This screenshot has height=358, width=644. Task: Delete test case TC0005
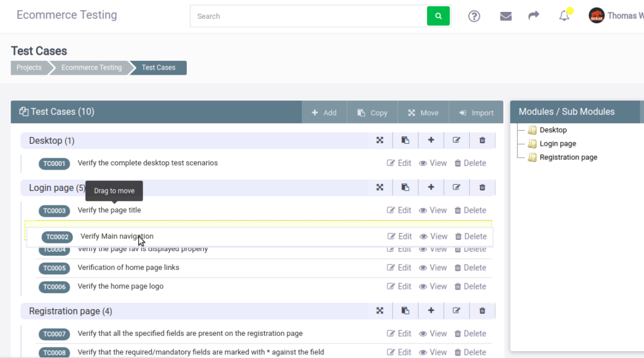pyautogui.click(x=470, y=268)
